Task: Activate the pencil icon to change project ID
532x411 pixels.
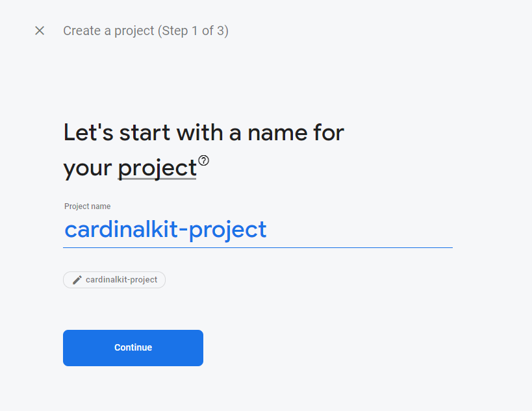Action: (77, 279)
